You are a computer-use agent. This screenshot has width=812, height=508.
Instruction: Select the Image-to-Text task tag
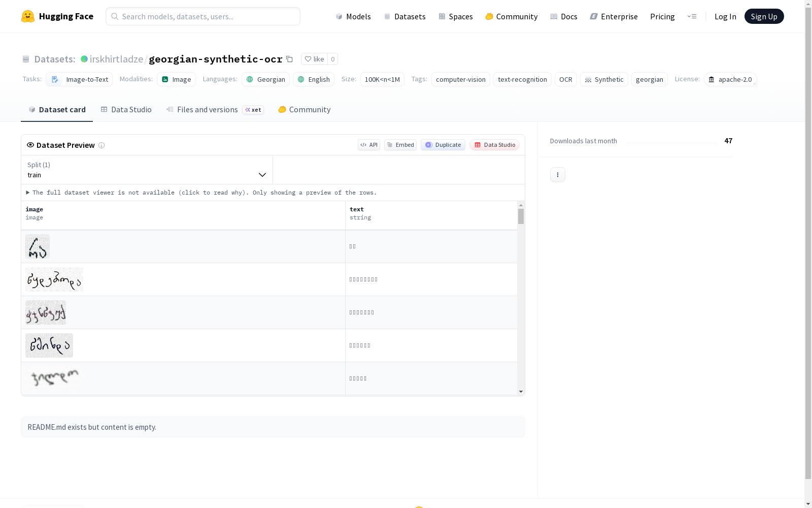pyautogui.click(x=80, y=79)
